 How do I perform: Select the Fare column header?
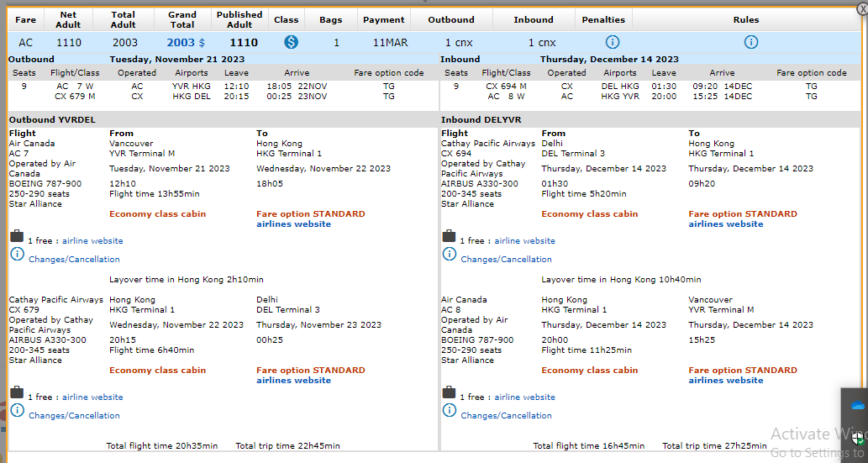click(x=25, y=19)
